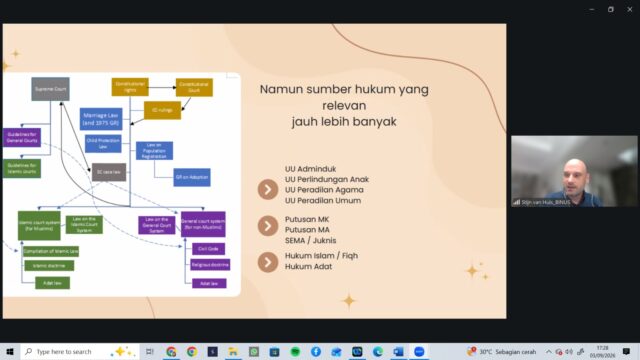The width and height of the screenshot is (640, 360).
Task: Click the slide title Namun sumber hukum yang
Action: point(344,89)
